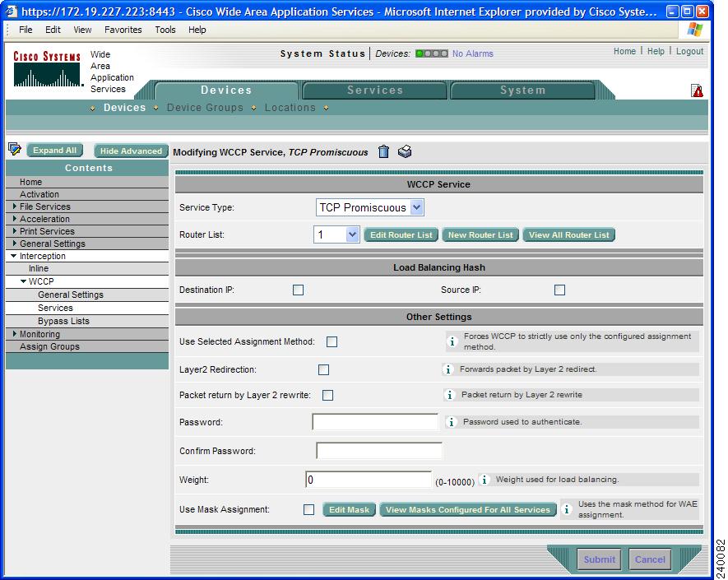728x580 pixels.
Task: Click the info icon beside Weight description
Action: pyautogui.click(x=485, y=480)
